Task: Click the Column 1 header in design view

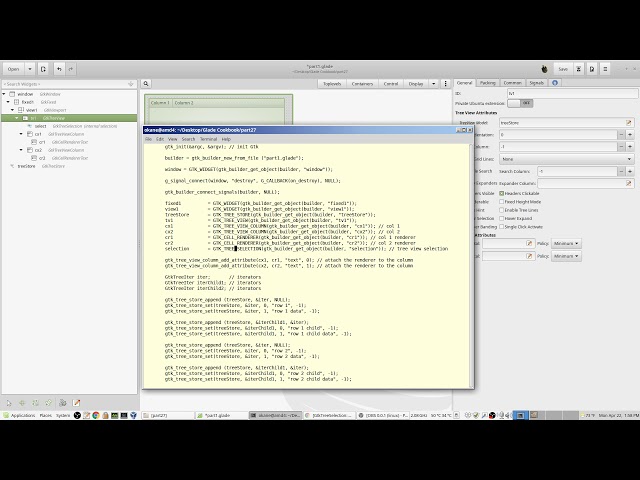Action: 160,103
